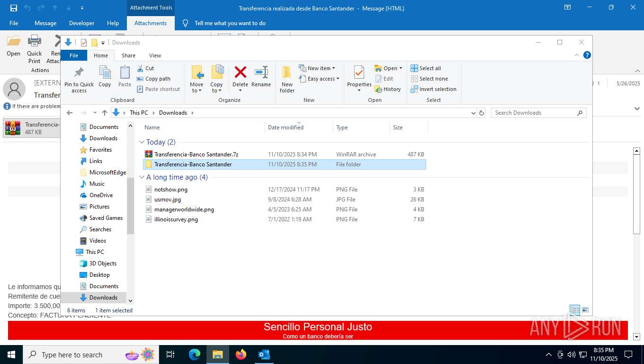Minimize the Explorer ribbon chevron
The image size is (644, 364).
tap(577, 55)
